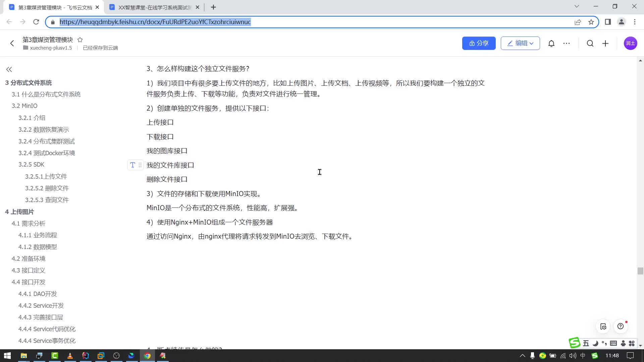644x362 pixels.
Task: Select 3.2.2 数据恢复演示 in outline
Action: coord(44,129)
